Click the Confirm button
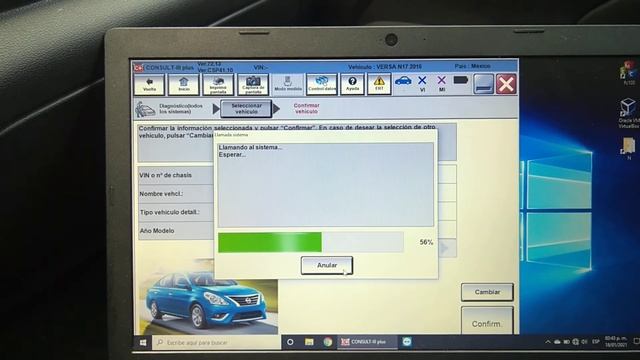The image size is (640, 360). [487, 322]
